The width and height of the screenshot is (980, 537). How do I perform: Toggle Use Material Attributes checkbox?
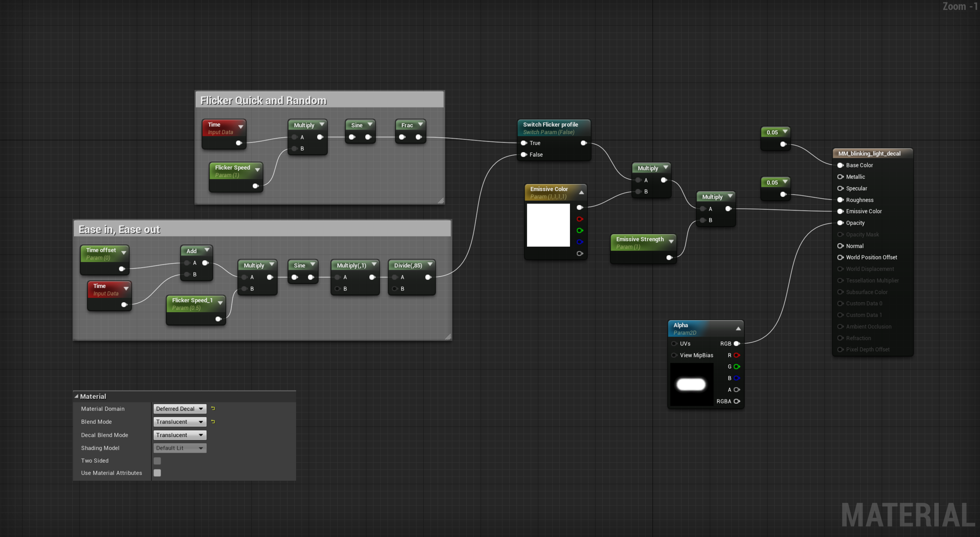(157, 473)
